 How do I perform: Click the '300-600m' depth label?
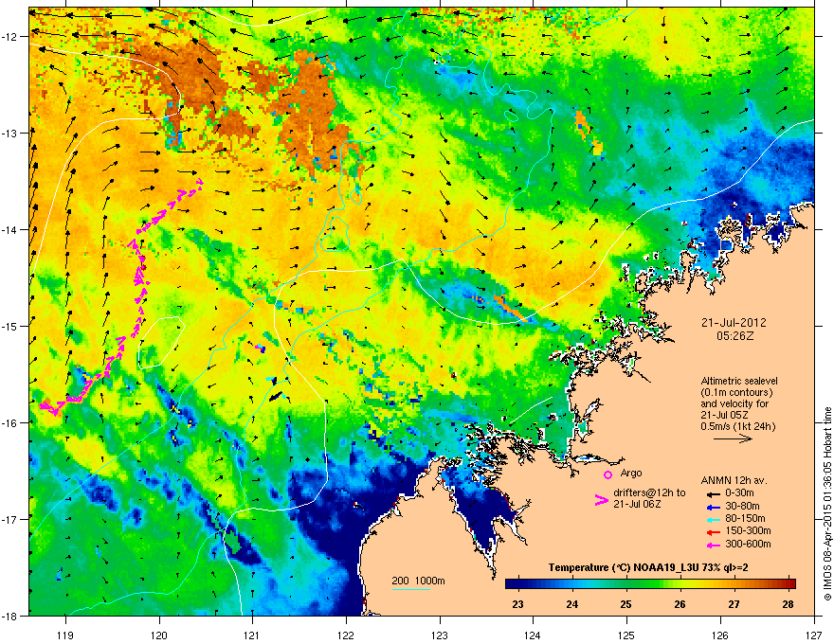click(749, 544)
